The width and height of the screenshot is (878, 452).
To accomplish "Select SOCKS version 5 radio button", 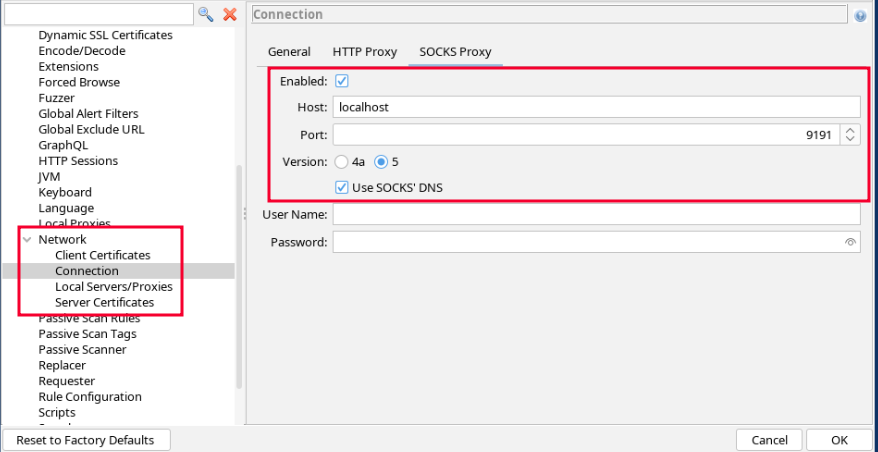I will (381, 161).
